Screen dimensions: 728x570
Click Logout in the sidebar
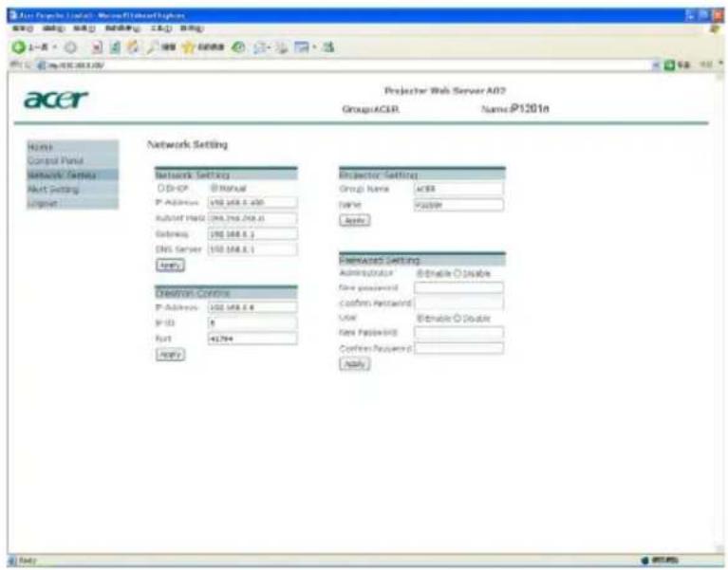coord(72,203)
